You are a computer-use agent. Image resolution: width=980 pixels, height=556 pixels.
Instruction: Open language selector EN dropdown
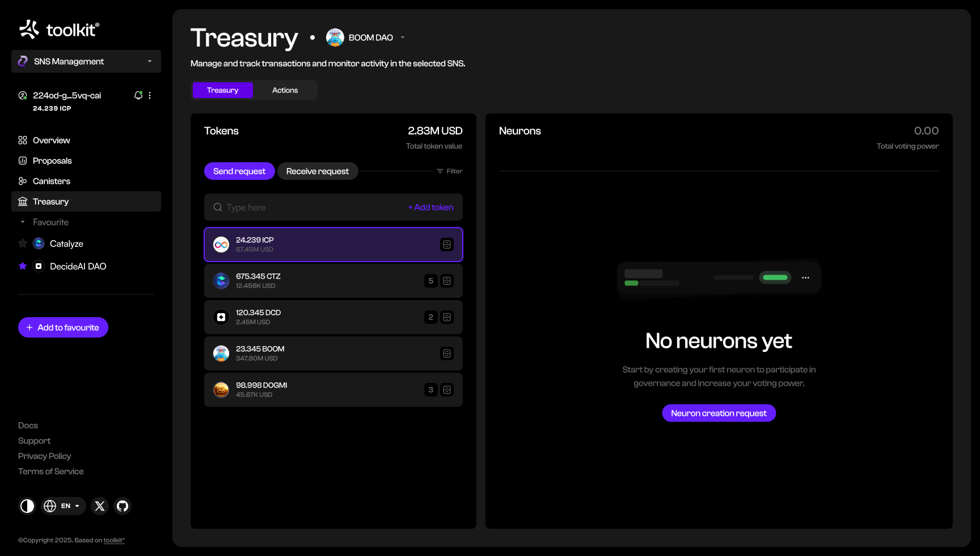point(63,506)
